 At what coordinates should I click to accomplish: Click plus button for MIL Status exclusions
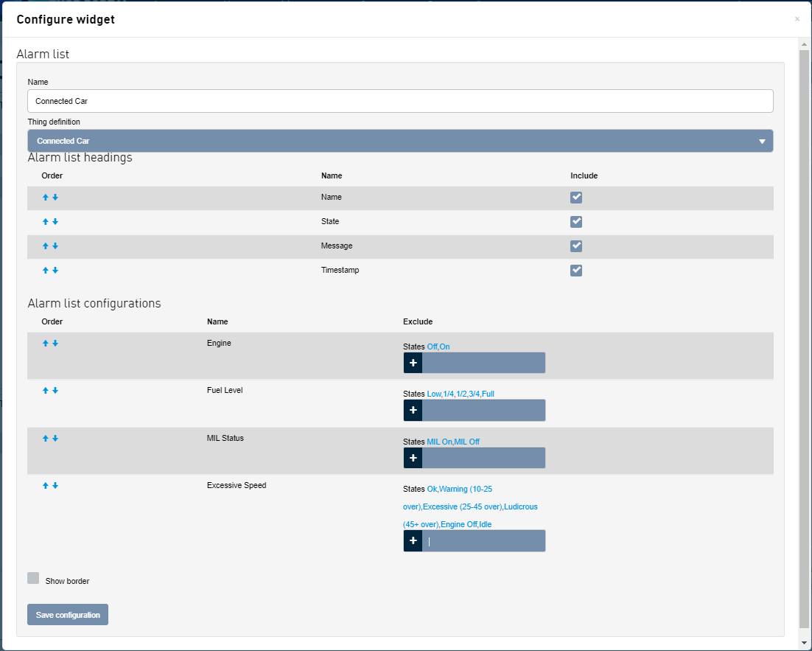(x=413, y=458)
